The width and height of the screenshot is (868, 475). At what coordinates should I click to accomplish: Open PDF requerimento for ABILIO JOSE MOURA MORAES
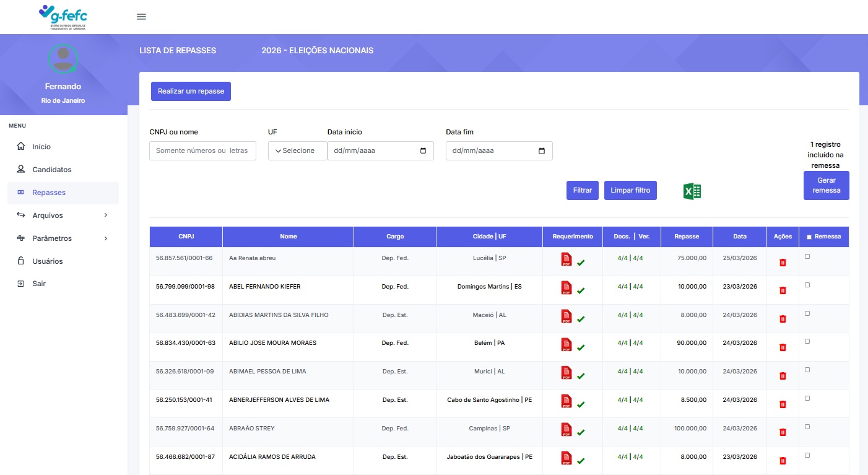click(x=566, y=344)
